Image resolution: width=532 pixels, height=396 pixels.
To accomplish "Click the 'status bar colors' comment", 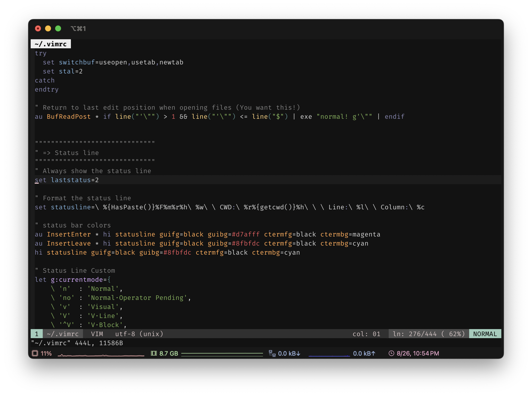I will coord(73,225).
